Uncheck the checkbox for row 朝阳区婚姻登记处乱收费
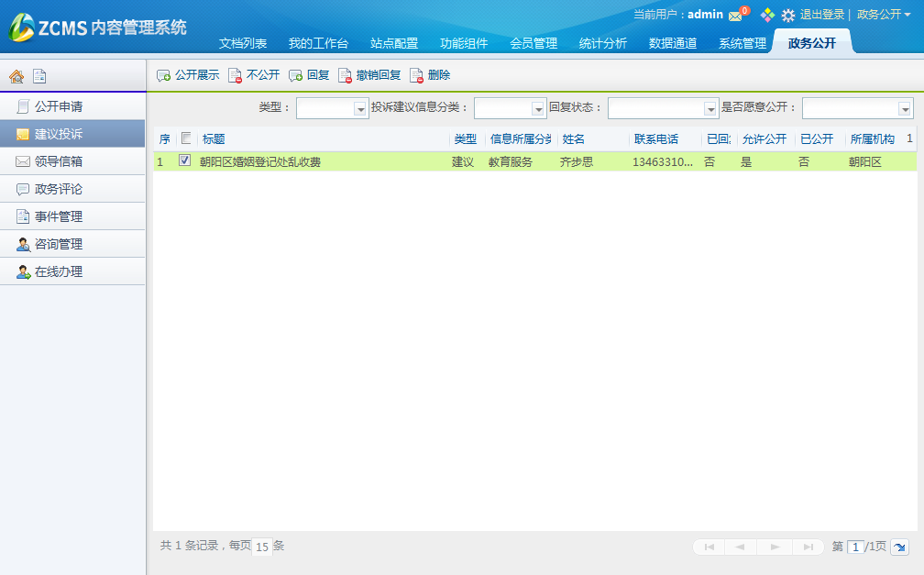This screenshot has height=575, width=924. coord(185,160)
